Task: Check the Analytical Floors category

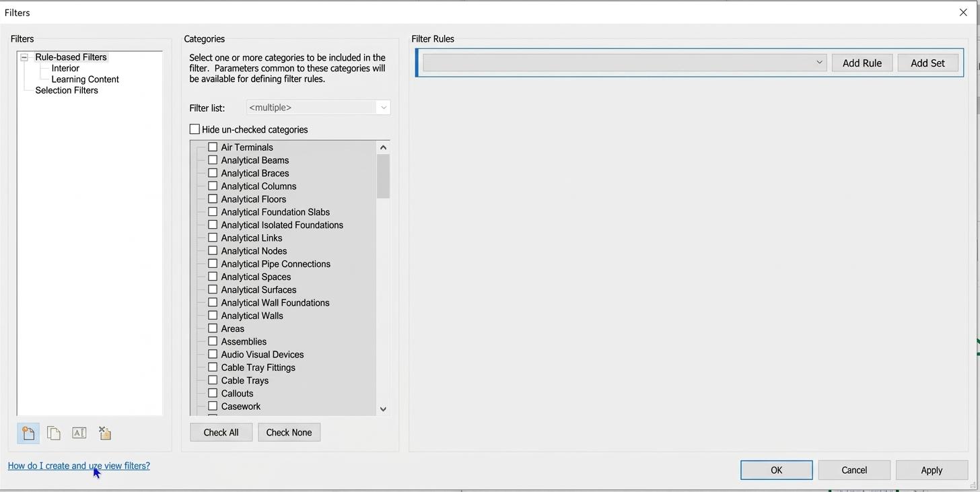Action: point(213,199)
